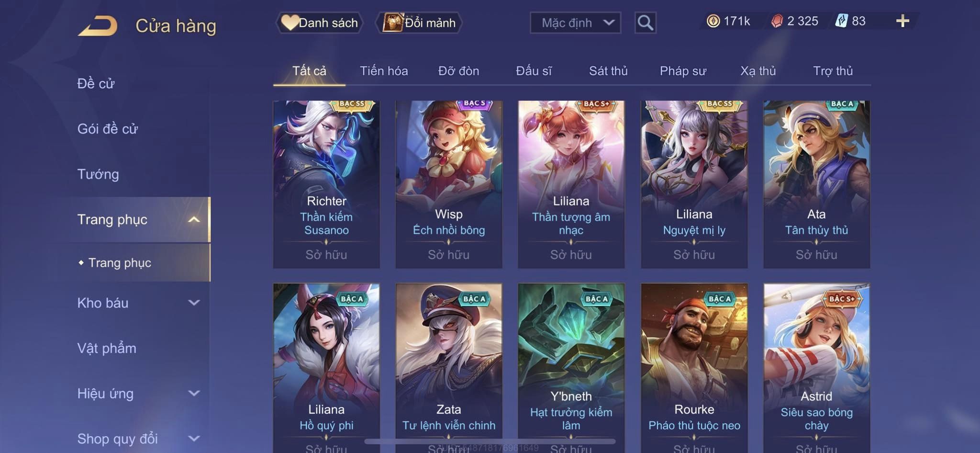
Task: Open Danh sách wishlist heart button
Action: pos(319,23)
